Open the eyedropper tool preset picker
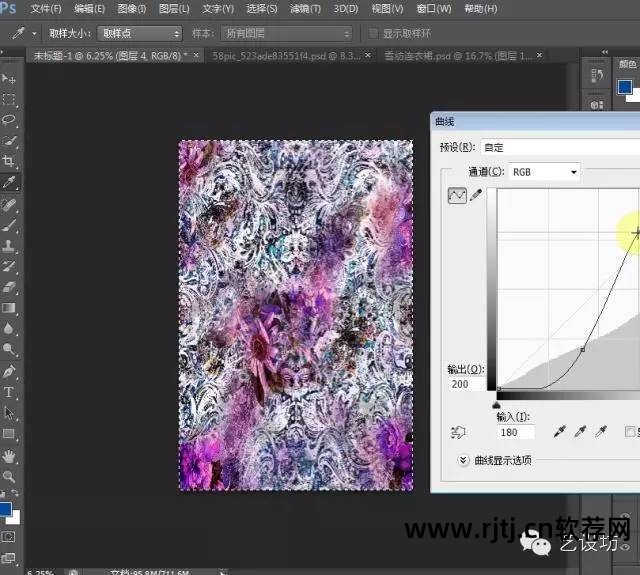Viewport: 640px width, 575px height. pyautogui.click(x=34, y=33)
